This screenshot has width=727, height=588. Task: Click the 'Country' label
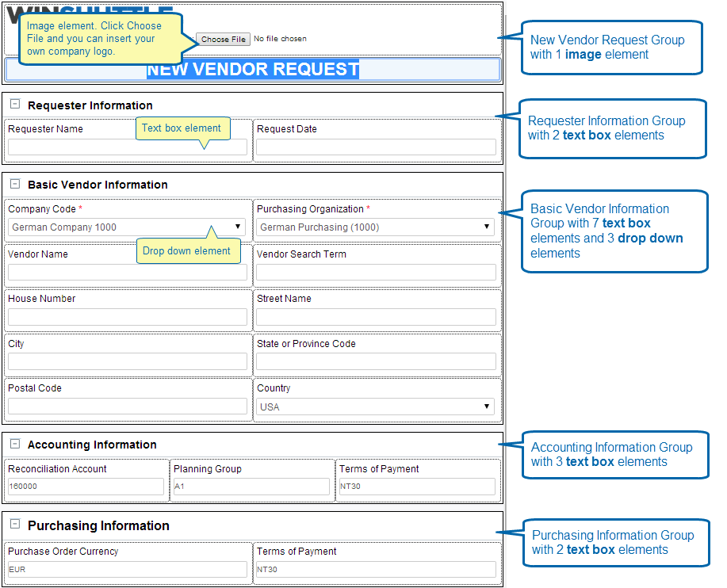click(274, 388)
